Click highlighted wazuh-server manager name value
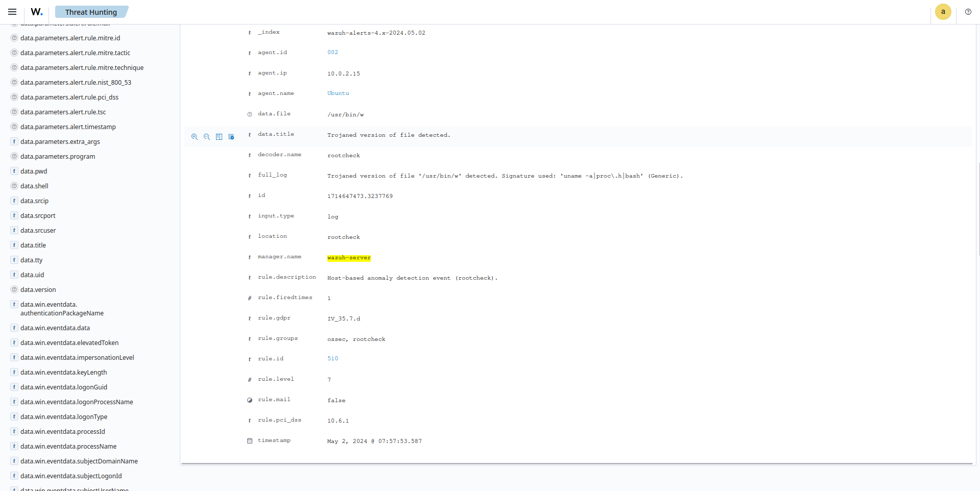This screenshot has height=491, width=980. point(349,258)
